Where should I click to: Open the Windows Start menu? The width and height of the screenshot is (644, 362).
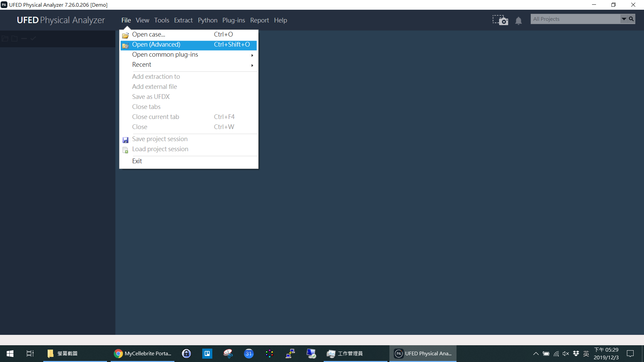coord(10,354)
